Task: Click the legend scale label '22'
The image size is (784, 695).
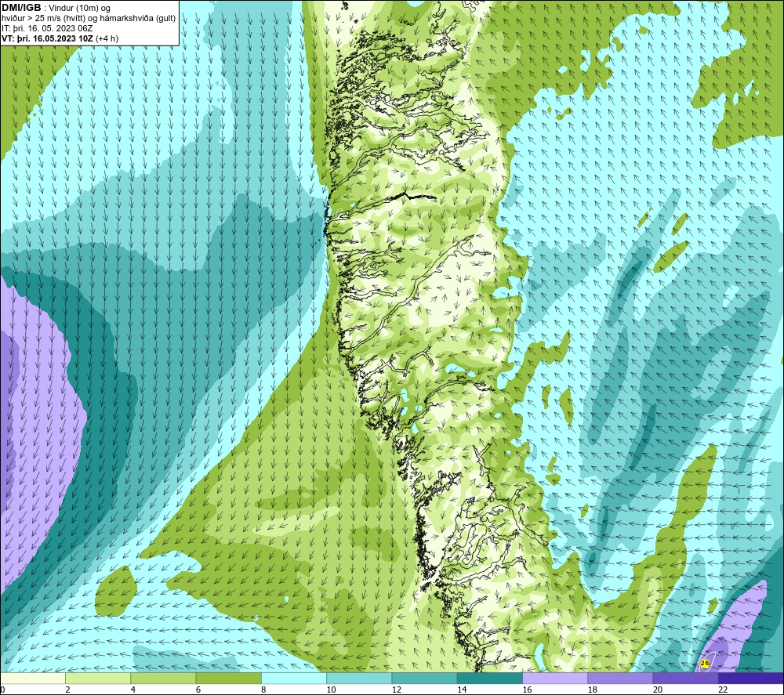Action: [x=723, y=690]
